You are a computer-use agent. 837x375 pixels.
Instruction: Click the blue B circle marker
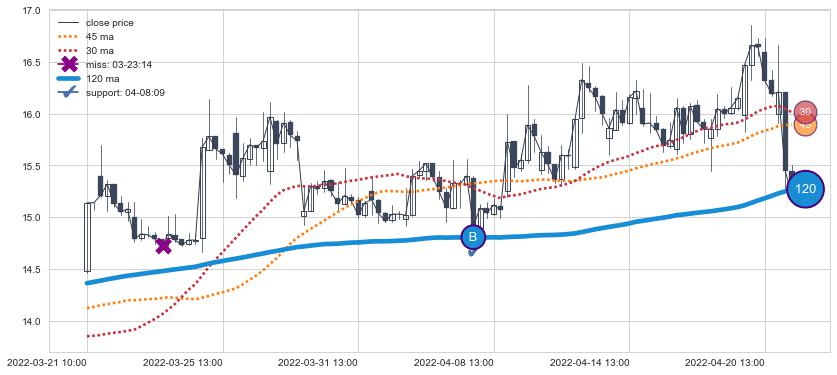coord(472,237)
